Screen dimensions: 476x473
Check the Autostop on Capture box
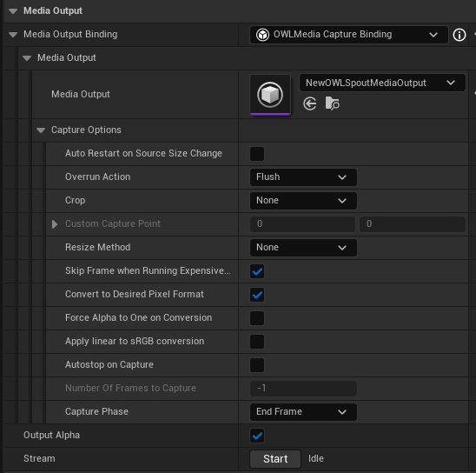[257, 365]
